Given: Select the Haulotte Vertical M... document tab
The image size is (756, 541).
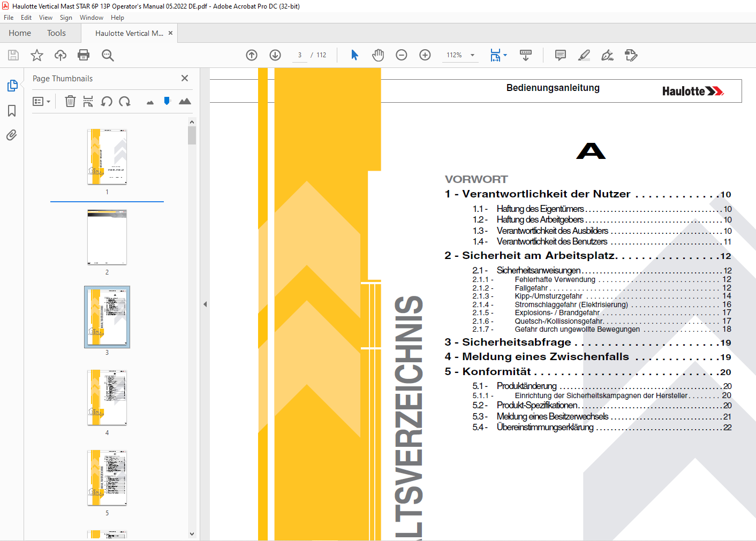Looking at the screenshot, I should pyautogui.click(x=129, y=33).
